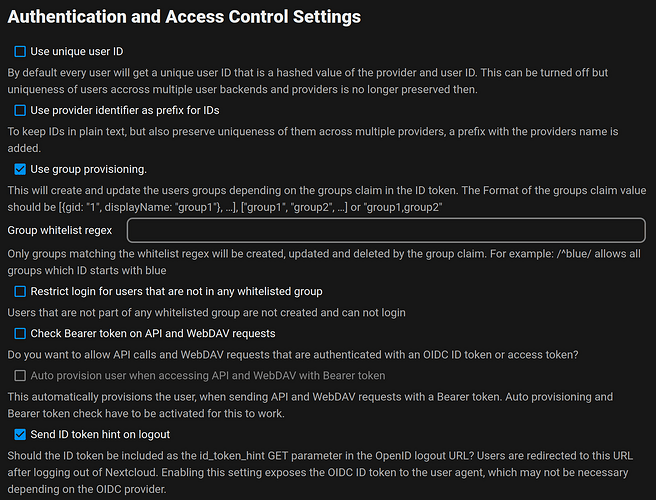The image size is (656, 500).
Task: Click the 'Send ID token hint on logout' label
Action: [x=100, y=434]
